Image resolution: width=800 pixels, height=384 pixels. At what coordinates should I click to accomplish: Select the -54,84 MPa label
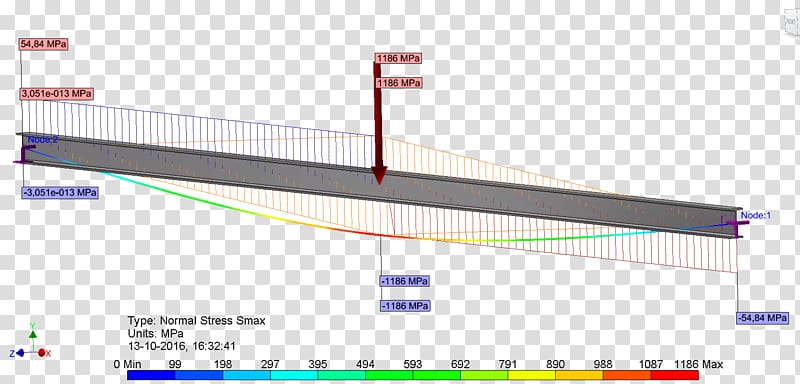point(763,318)
